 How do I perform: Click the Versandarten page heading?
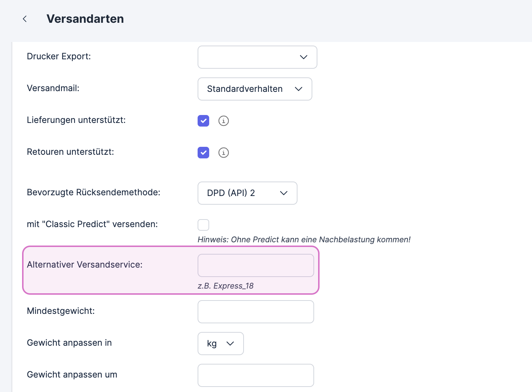pyautogui.click(x=85, y=19)
